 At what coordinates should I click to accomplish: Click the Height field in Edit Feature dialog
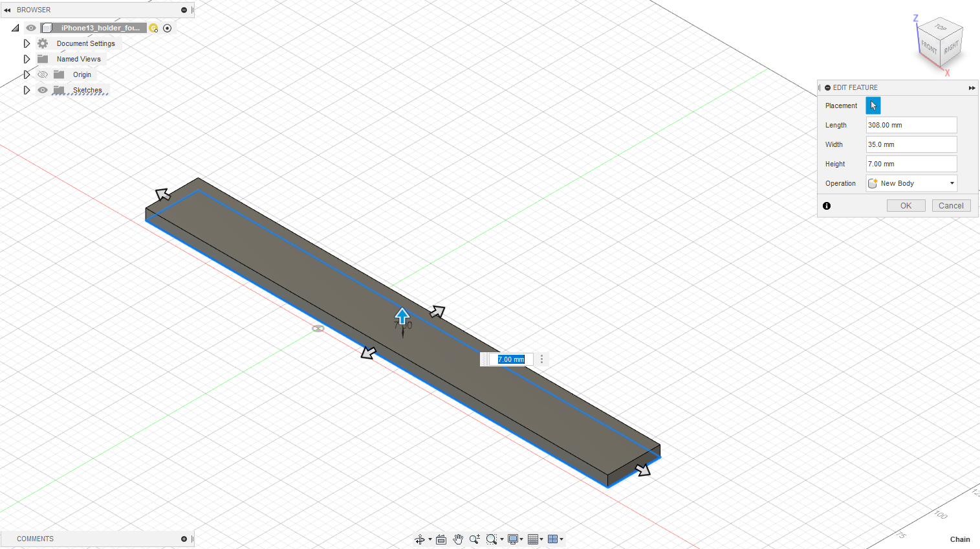pyautogui.click(x=911, y=164)
